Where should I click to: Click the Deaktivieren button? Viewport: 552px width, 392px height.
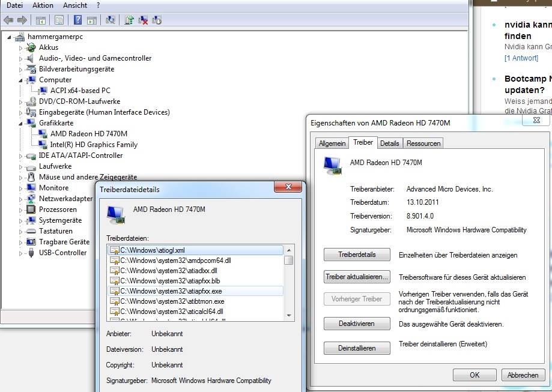(x=357, y=324)
